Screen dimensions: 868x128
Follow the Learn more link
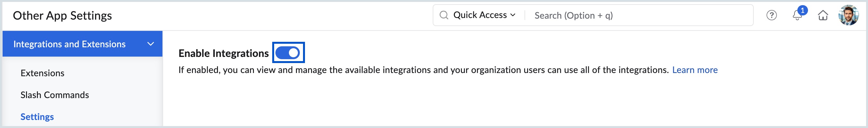coord(695,70)
